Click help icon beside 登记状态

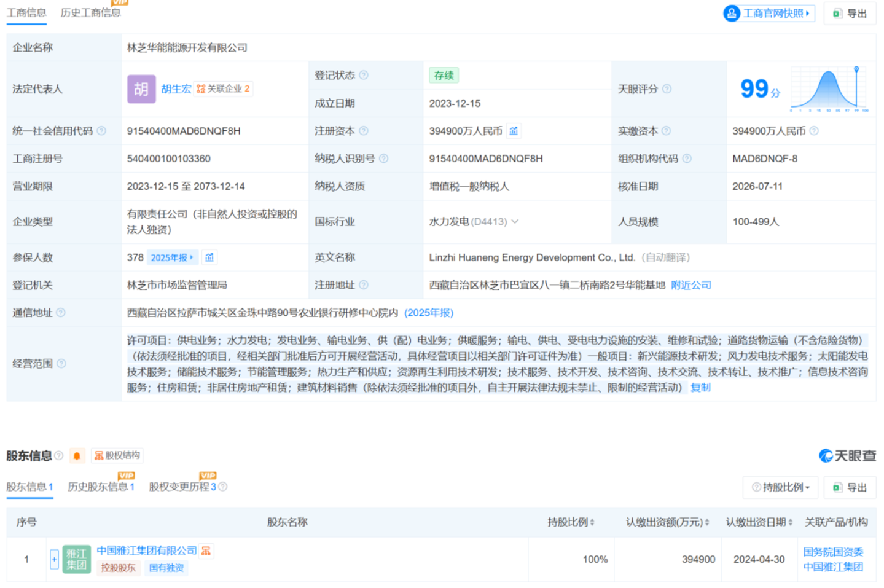pos(364,75)
